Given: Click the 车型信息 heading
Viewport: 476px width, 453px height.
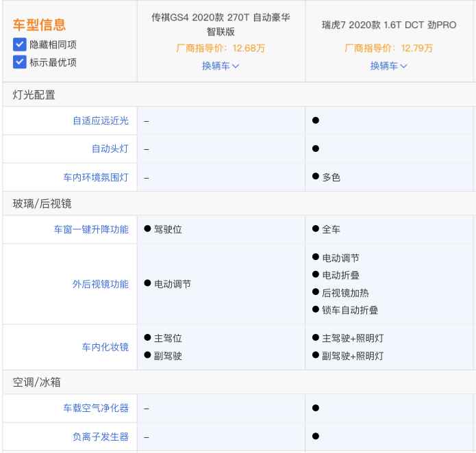Looking at the screenshot, I should tap(39, 25).
